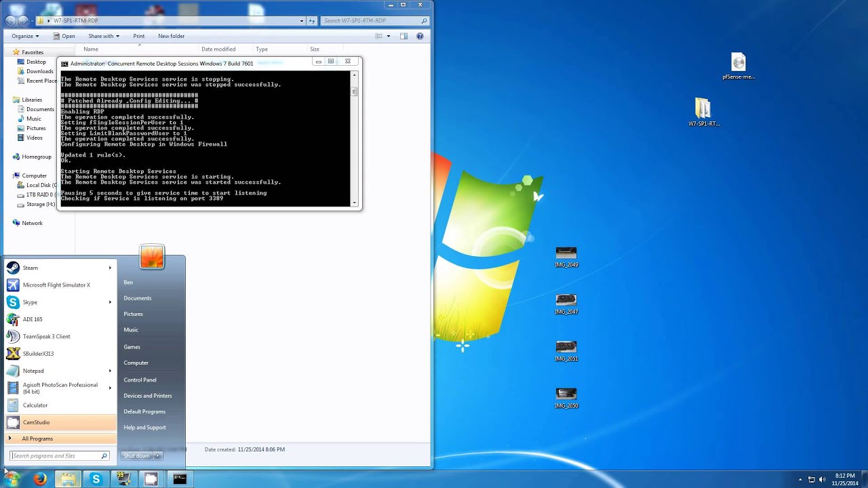868x488 pixels.
Task: Click volume icon in system tray
Action: 823,479
